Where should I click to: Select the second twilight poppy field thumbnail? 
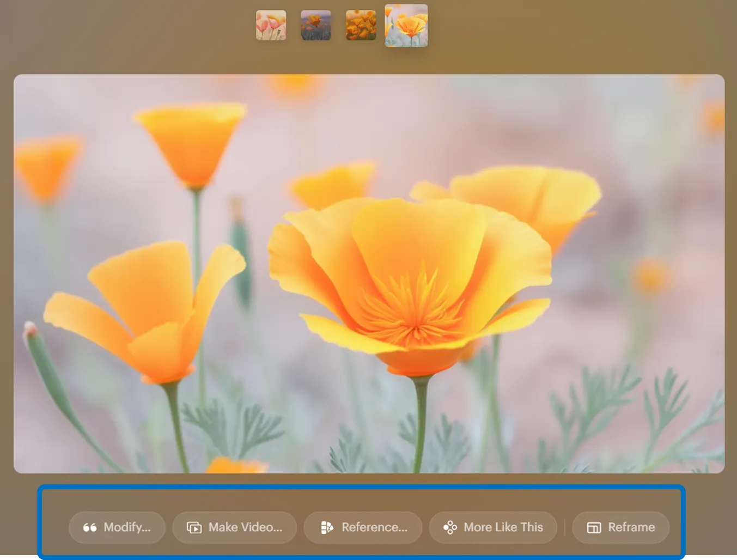[315, 26]
